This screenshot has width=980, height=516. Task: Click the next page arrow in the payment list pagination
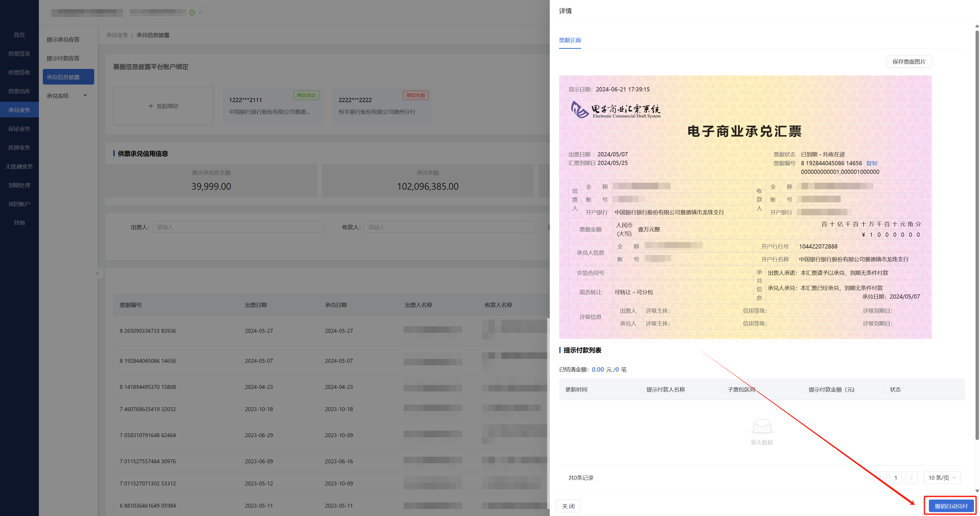911,478
